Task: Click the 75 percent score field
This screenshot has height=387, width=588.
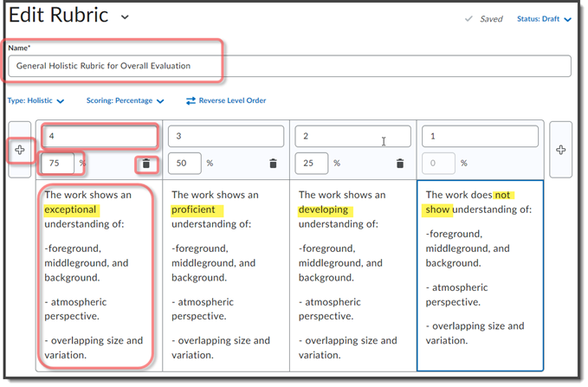Action: pyautogui.click(x=57, y=163)
